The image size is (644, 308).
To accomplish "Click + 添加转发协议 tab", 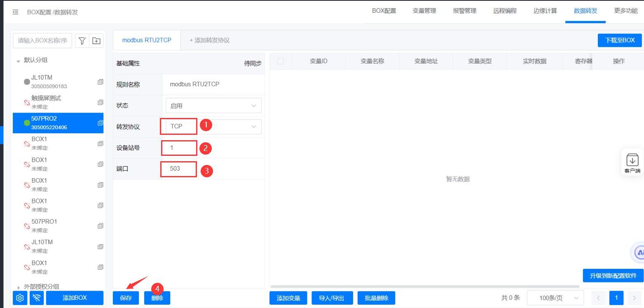I will pos(209,40).
